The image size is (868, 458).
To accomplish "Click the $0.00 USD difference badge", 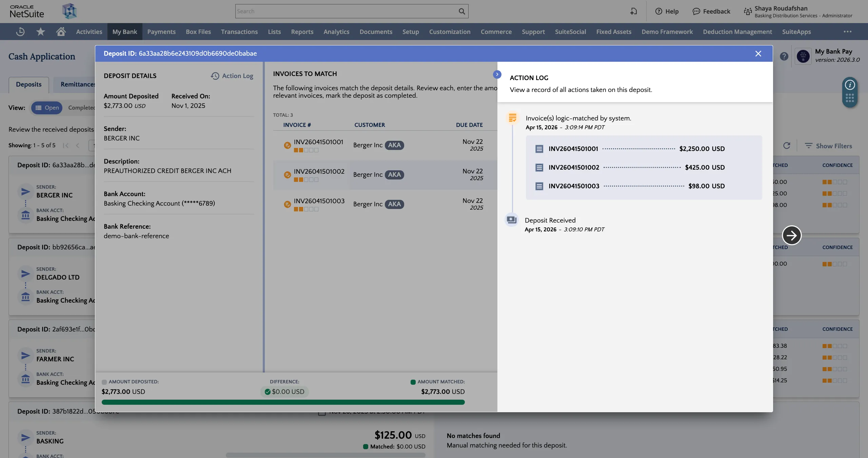I will (x=284, y=392).
